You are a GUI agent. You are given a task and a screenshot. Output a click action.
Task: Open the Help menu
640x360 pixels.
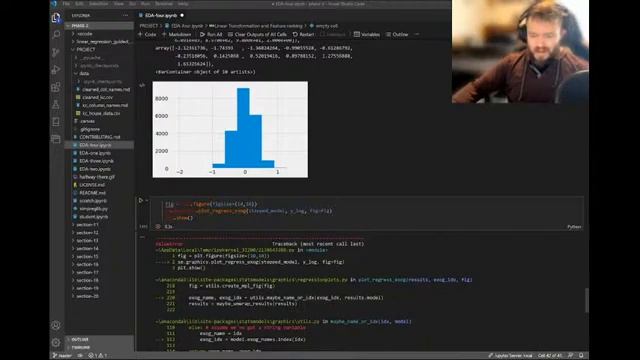[183, 4]
